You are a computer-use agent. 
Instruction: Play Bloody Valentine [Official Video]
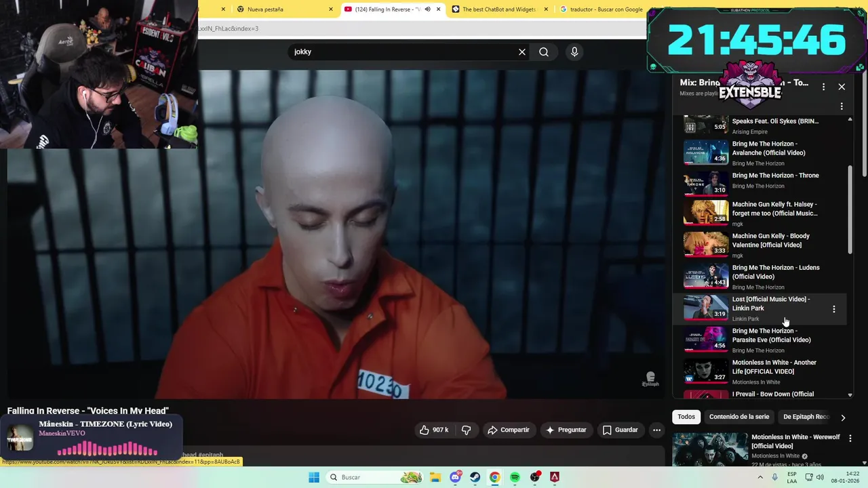coord(759,245)
